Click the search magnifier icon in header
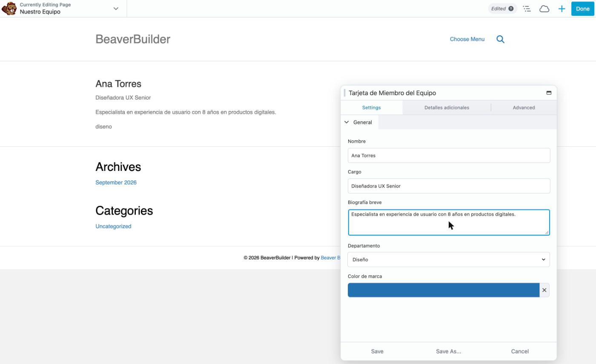The width and height of the screenshot is (596, 364). [501, 39]
